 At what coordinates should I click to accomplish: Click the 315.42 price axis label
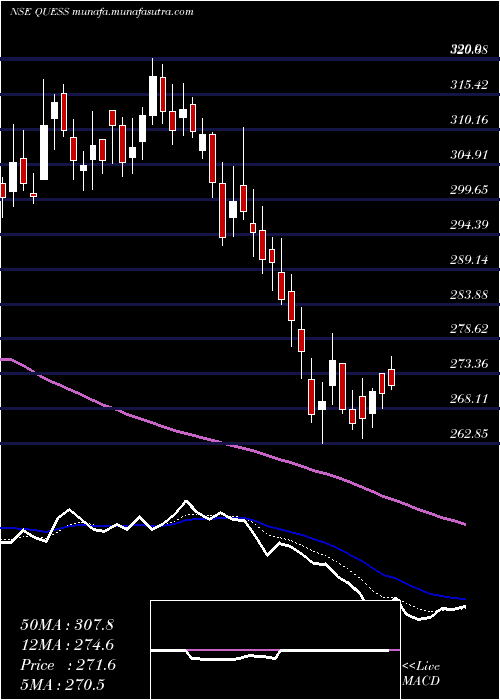click(469, 85)
